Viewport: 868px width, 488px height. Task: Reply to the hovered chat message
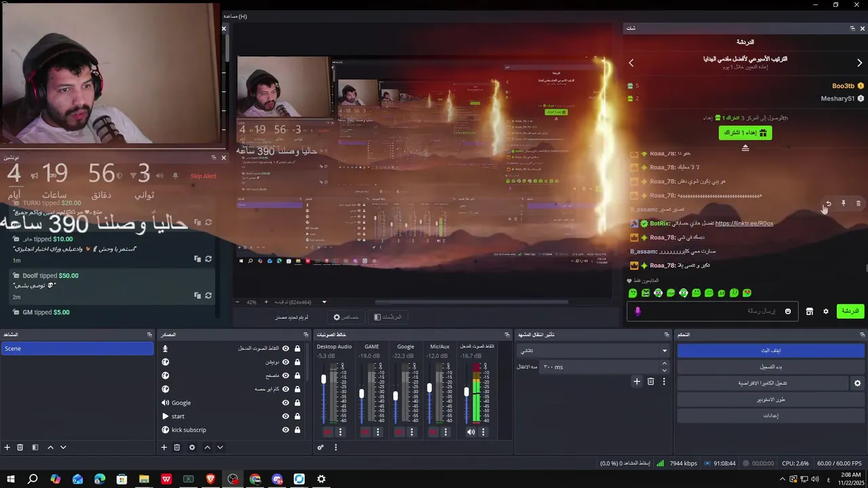coord(828,203)
